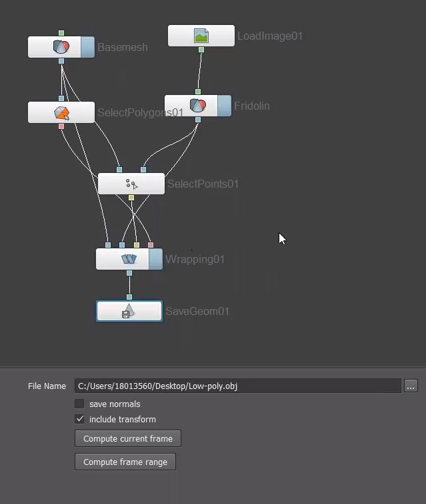Click the pink output port of SelectPolygons01
The height and width of the screenshot is (504, 426).
(x=61, y=126)
